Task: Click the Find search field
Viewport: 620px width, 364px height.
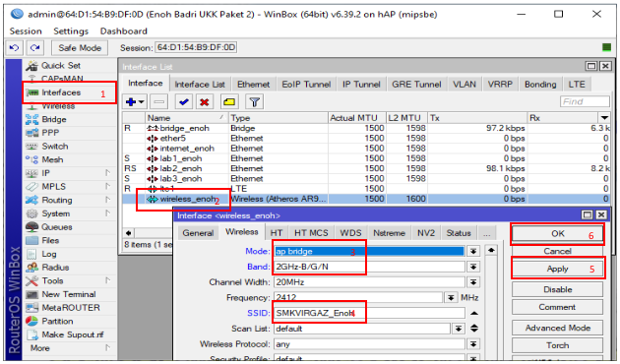Action: [585, 101]
